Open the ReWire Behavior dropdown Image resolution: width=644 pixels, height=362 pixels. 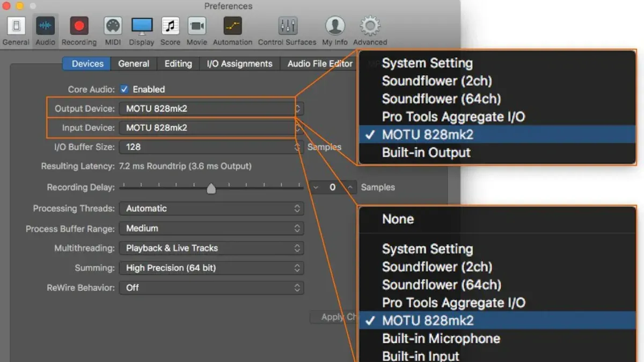pos(211,287)
